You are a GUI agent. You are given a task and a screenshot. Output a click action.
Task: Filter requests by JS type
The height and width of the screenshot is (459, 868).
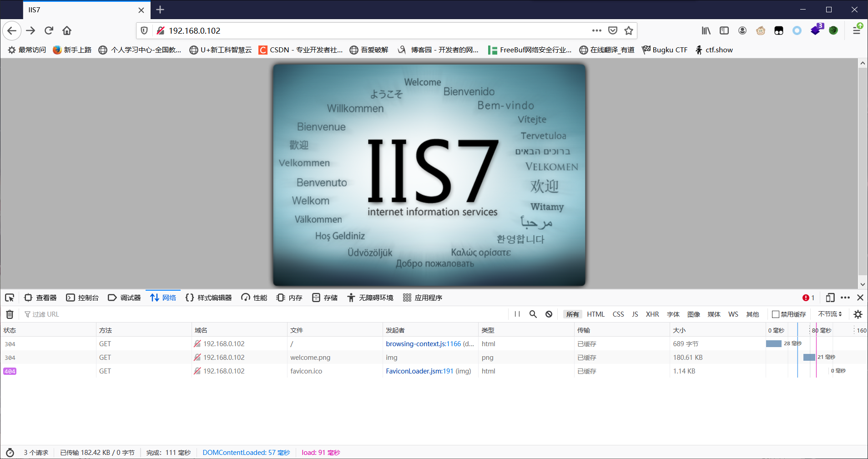635,314
